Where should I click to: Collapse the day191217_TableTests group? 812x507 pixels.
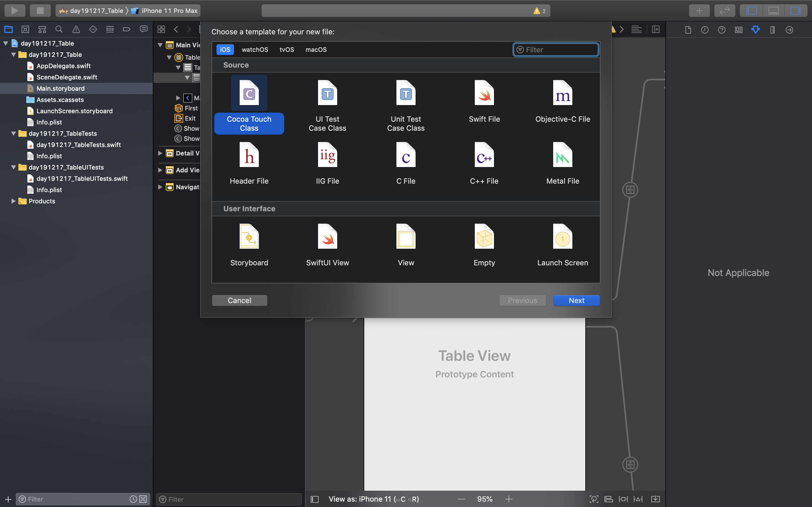pyautogui.click(x=14, y=134)
